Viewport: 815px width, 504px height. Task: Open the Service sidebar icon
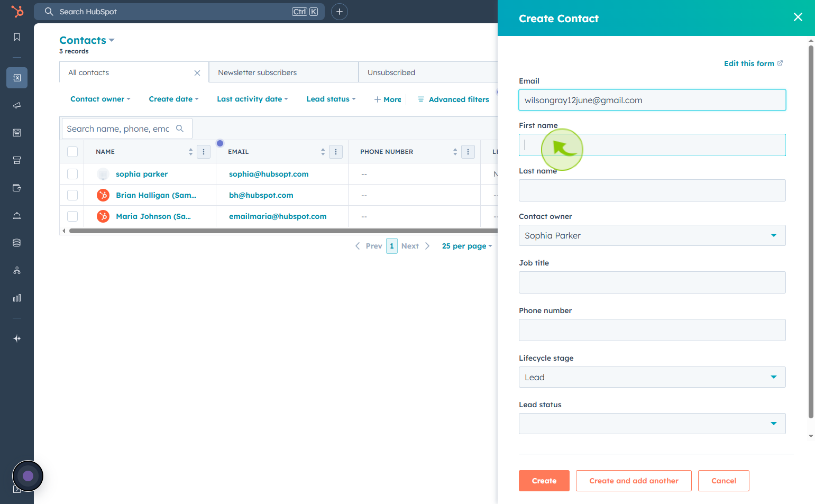(x=17, y=215)
